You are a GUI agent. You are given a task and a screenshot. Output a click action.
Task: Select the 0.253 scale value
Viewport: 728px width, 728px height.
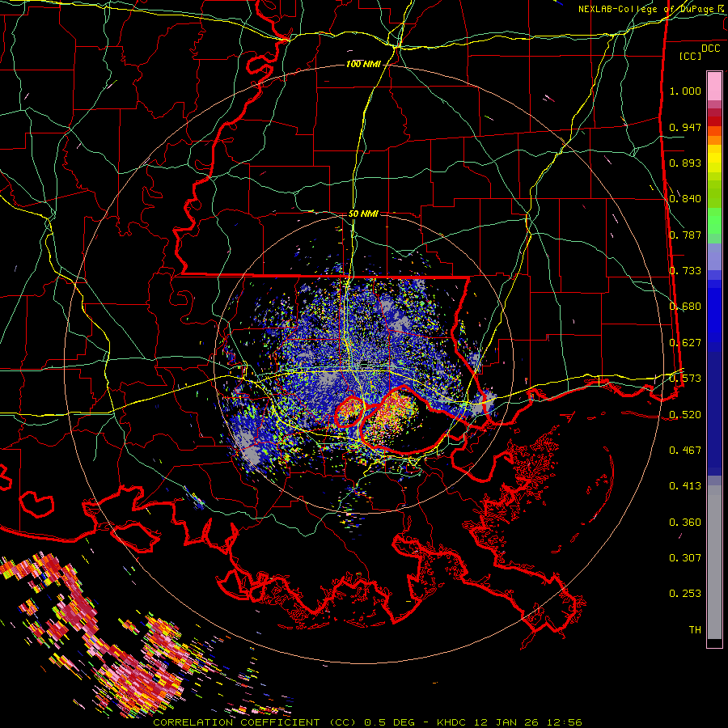(685, 594)
